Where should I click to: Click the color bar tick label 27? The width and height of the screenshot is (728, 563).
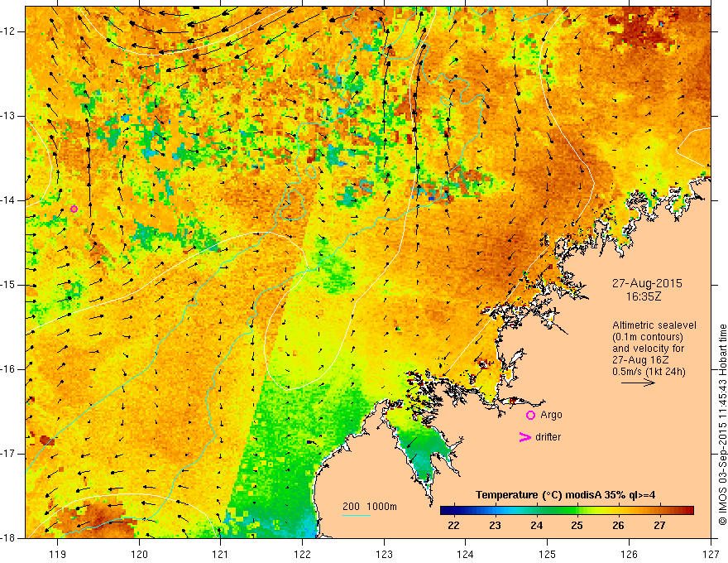[x=659, y=526]
